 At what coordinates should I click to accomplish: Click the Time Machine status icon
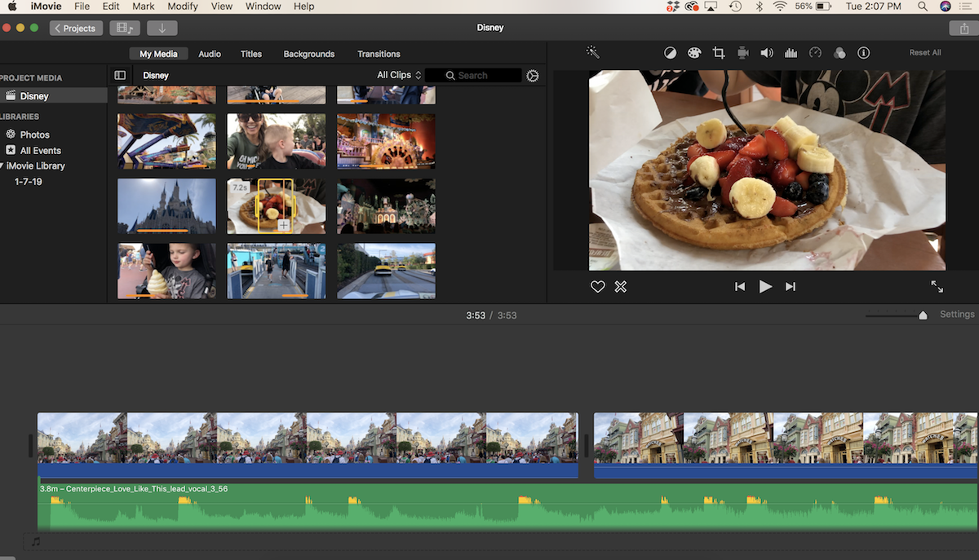click(x=735, y=7)
